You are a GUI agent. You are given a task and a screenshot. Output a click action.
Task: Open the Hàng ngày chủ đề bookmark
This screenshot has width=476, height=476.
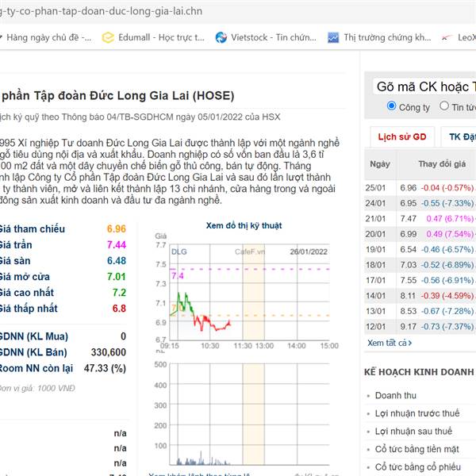(48, 37)
